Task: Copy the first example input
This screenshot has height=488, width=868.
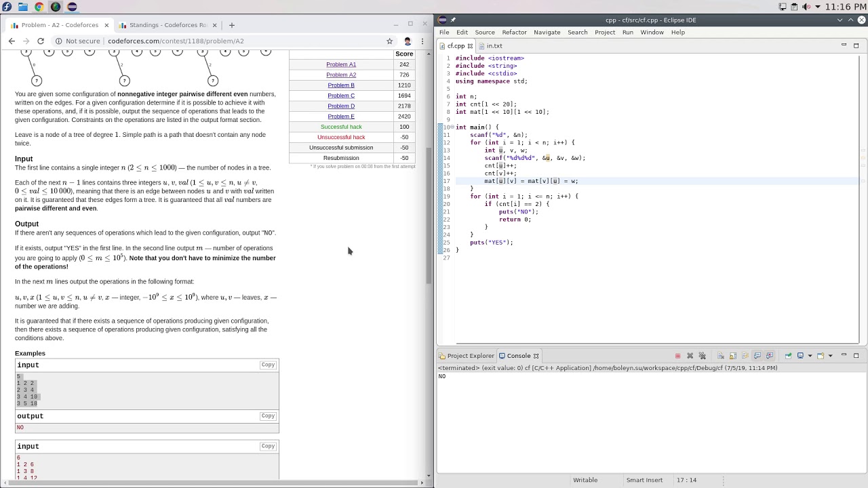Action: tap(268, 365)
